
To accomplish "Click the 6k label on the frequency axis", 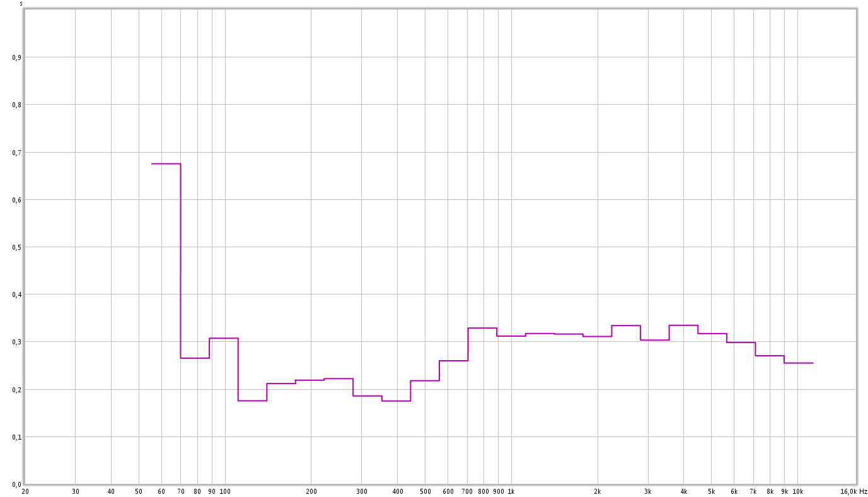I will pyautogui.click(x=734, y=491).
